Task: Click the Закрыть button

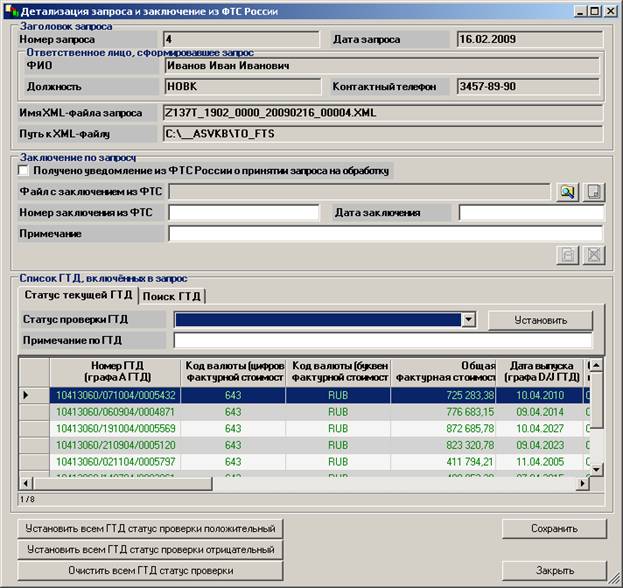Action: (x=554, y=570)
